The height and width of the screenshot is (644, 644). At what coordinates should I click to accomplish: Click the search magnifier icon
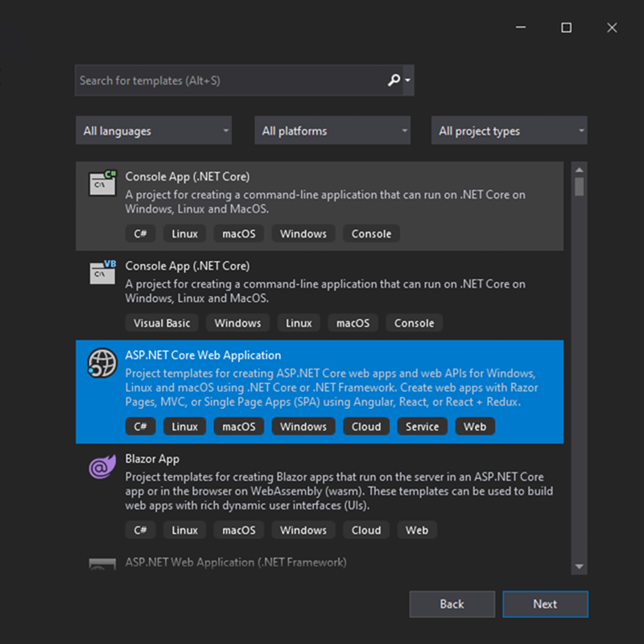click(x=394, y=80)
